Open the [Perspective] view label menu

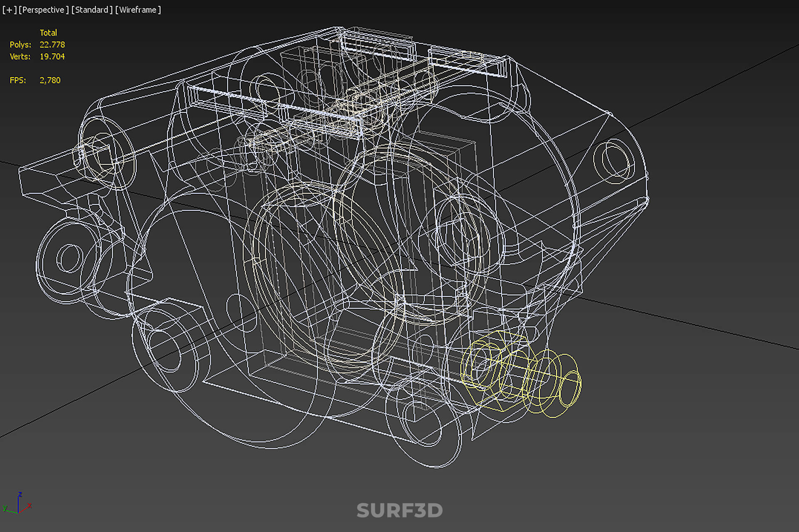(43, 10)
